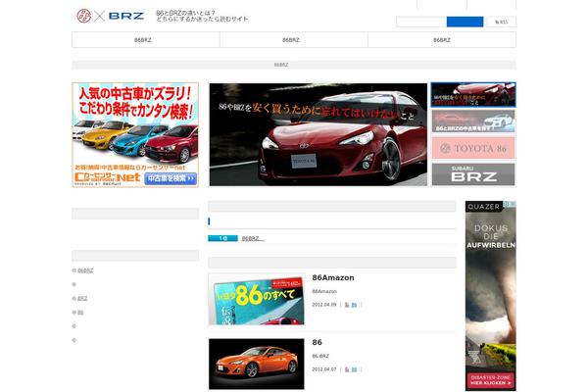588x392 pixels.
Task: Click the 1位 ranking badge
Action: tap(222, 238)
